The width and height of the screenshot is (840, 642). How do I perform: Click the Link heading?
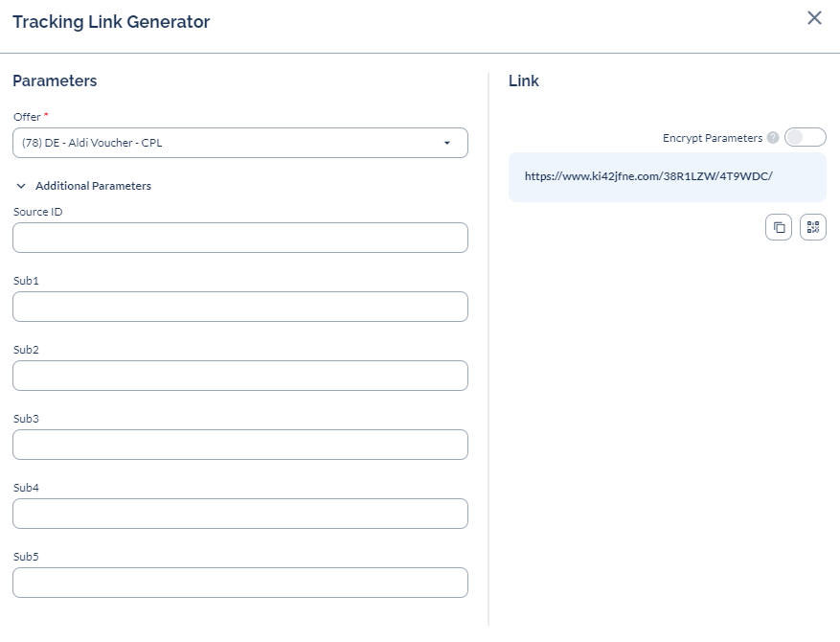click(523, 80)
